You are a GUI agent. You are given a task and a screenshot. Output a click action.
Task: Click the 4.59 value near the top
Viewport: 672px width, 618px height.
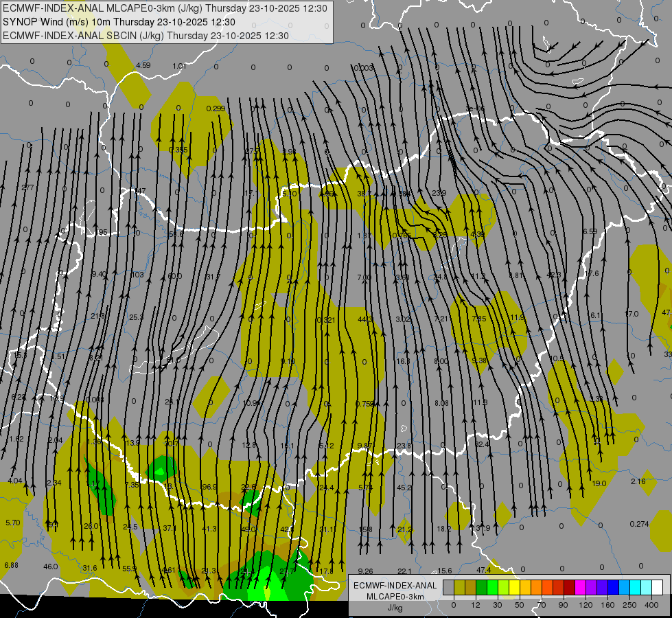(x=143, y=65)
